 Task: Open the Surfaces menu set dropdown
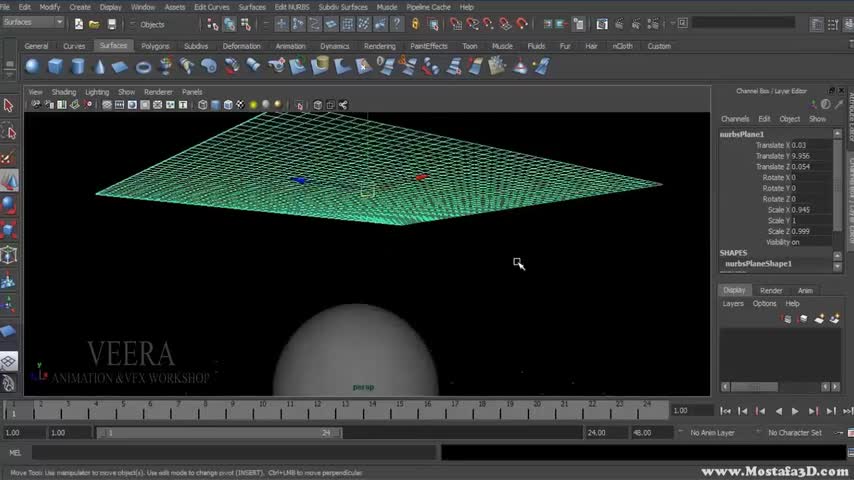pyautogui.click(x=33, y=23)
